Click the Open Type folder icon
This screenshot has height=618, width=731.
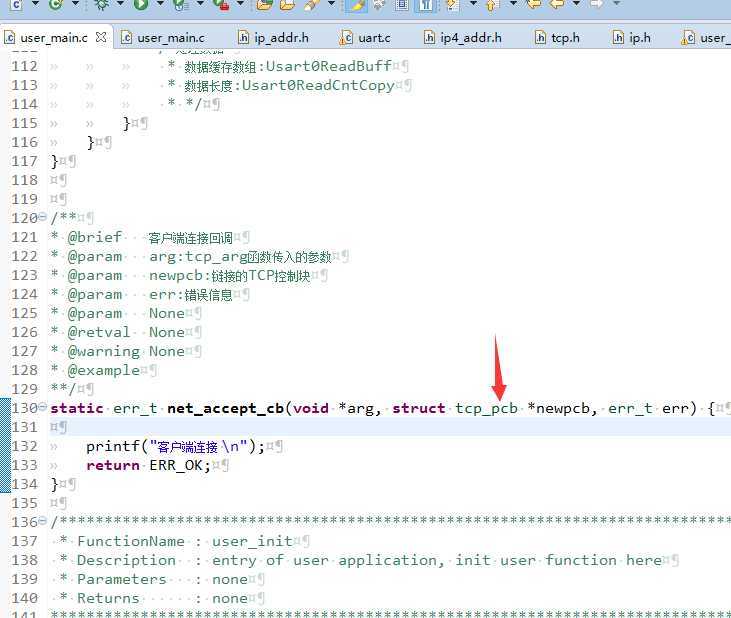tap(264, 5)
